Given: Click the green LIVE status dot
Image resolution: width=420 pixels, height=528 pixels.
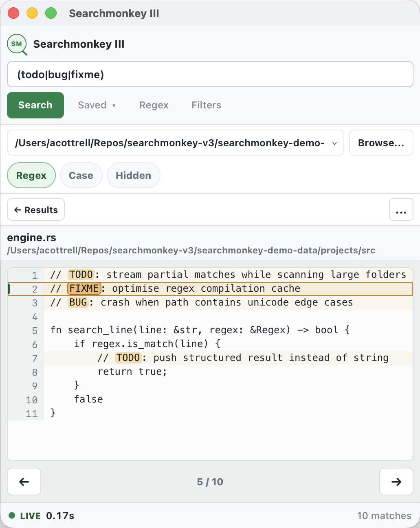Looking at the screenshot, I should (12, 515).
